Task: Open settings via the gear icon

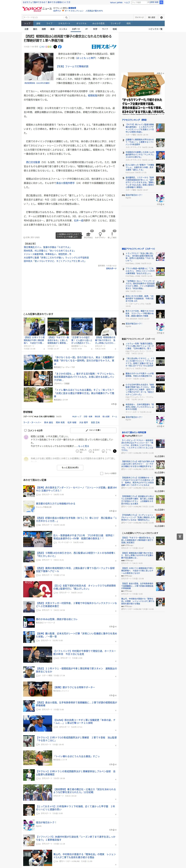Action: [161, 17]
